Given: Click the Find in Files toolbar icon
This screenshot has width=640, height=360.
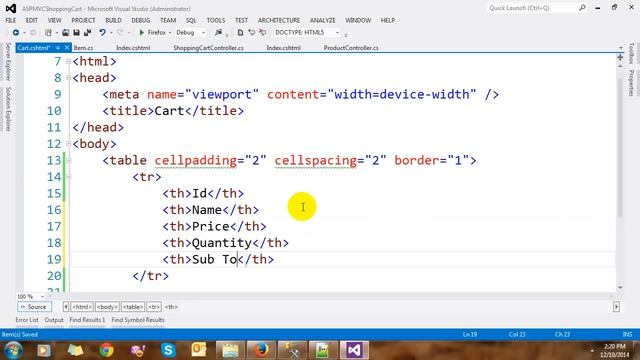Looking at the screenshot, I should tap(218, 33).
